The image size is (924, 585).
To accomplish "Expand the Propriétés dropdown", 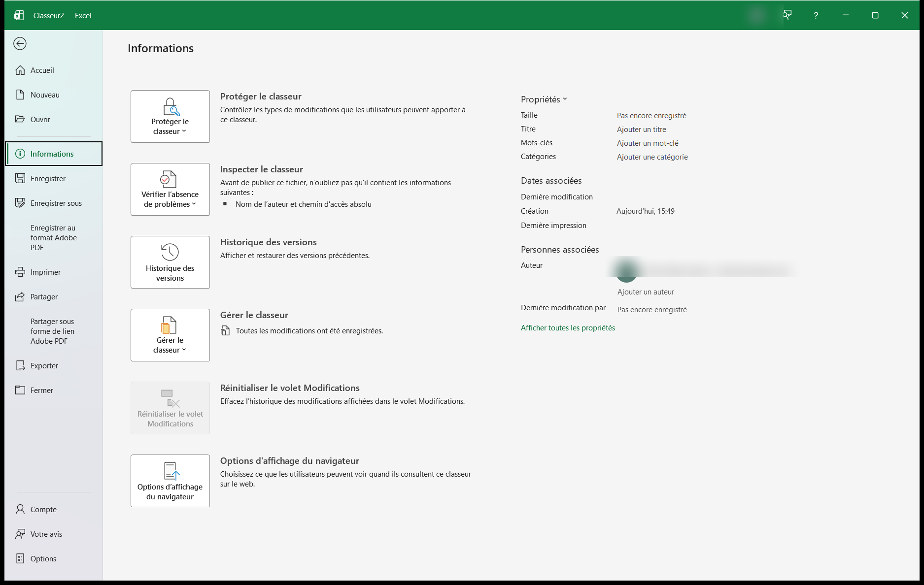I will (544, 99).
